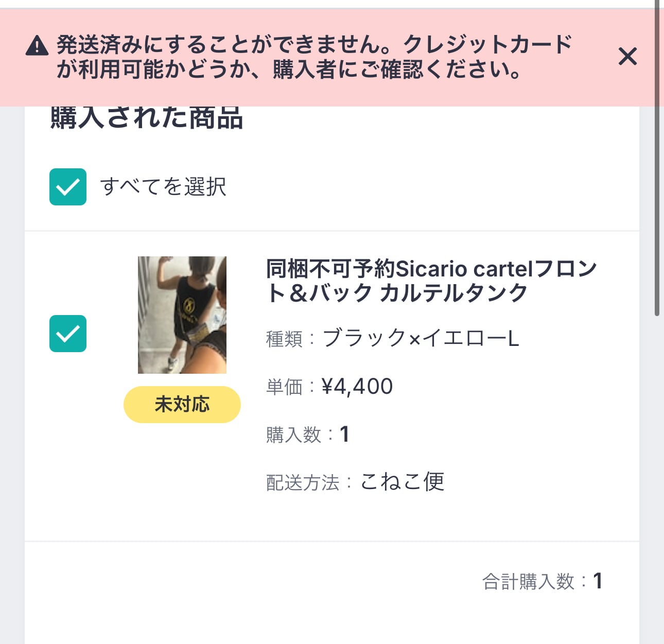Screen dimensions: 664x644
Task: Select the ブラック×イエローL variant text
Action: pyautogui.click(x=422, y=339)
